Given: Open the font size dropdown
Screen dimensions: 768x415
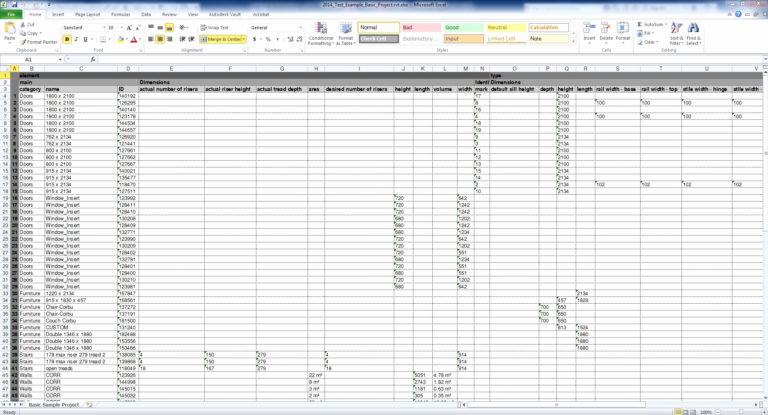Looking at the screenshot, I should coord(121,28).
